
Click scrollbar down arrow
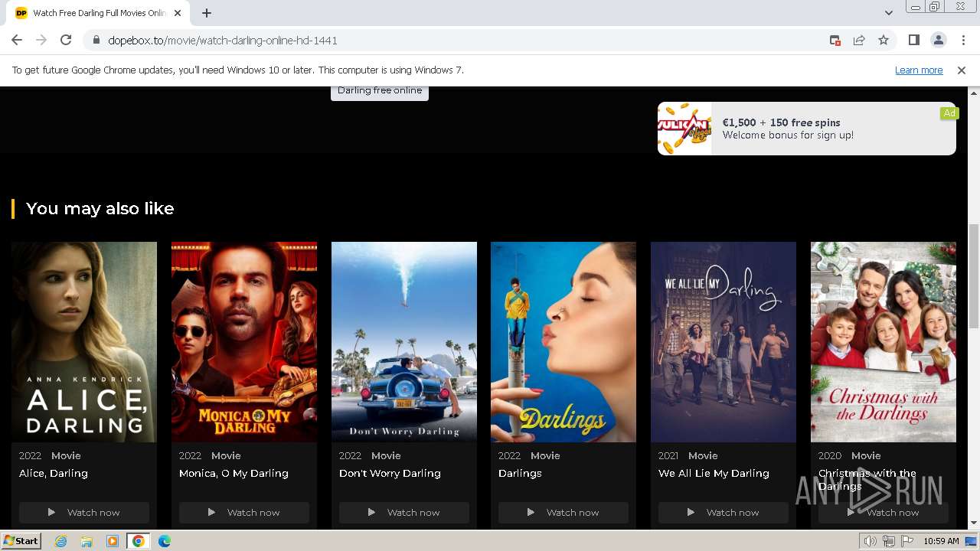[x=974, y=523]
